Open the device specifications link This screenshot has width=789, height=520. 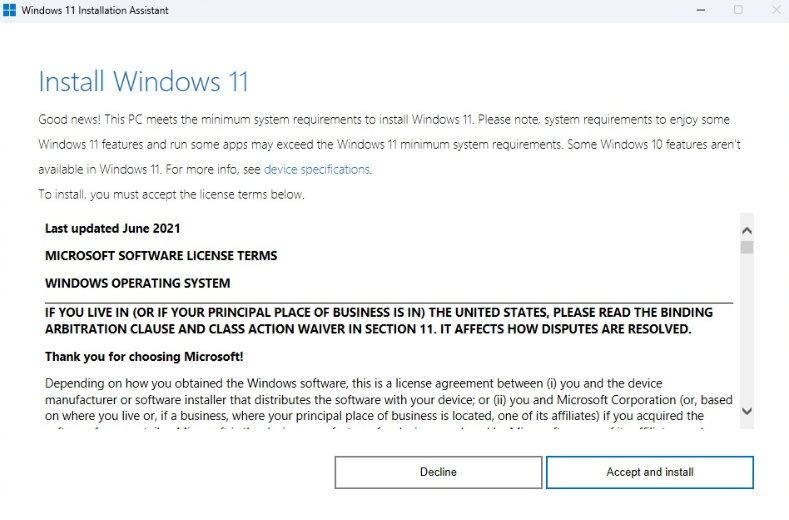pyautogui.click(x=317, y=170)
